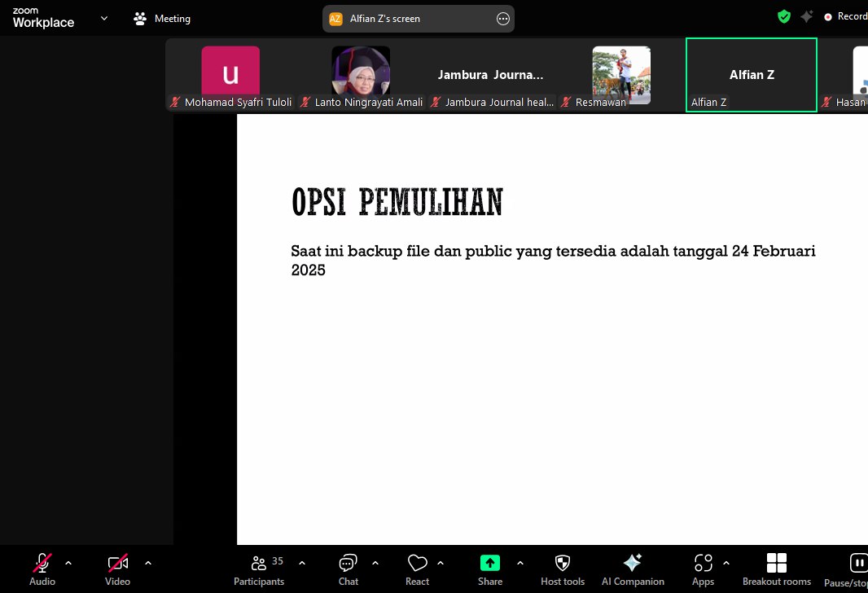
Task: Click AI Companion sparkle icon in top bar
Action: pyautogui.click(x=807, y=16)
